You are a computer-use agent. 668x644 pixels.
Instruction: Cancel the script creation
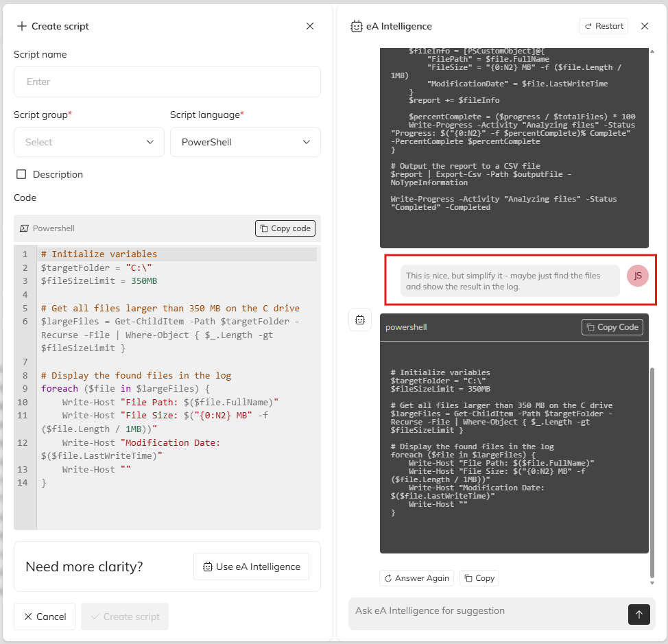(x=45, y=617)
